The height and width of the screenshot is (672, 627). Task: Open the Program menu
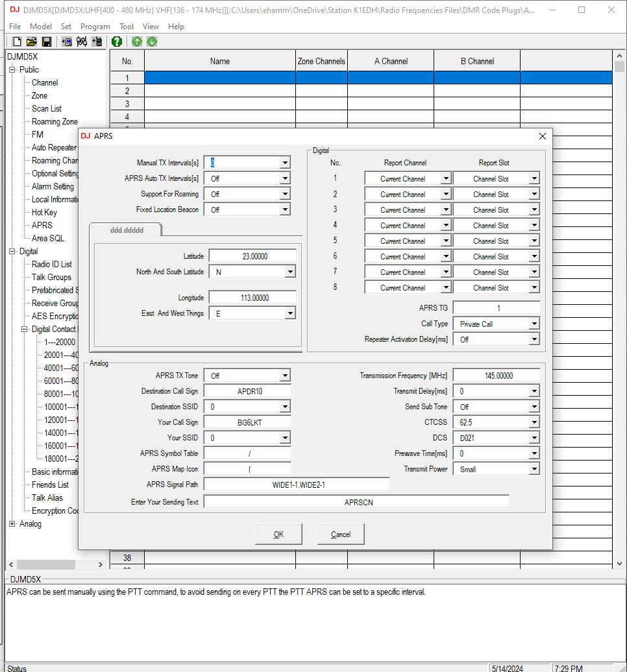pyautogui.click(x=95, y=27)
